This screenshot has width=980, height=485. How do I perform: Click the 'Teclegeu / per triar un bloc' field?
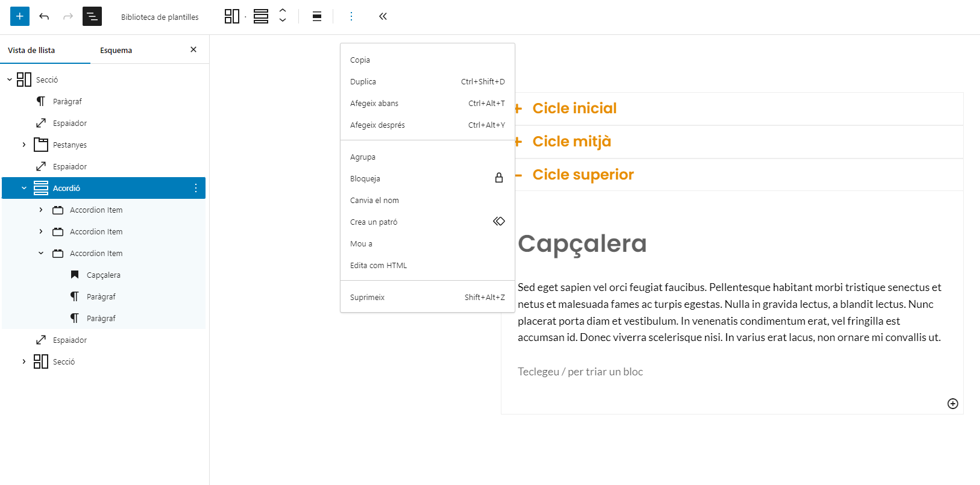pyautogui.click(x=580, y=372)
